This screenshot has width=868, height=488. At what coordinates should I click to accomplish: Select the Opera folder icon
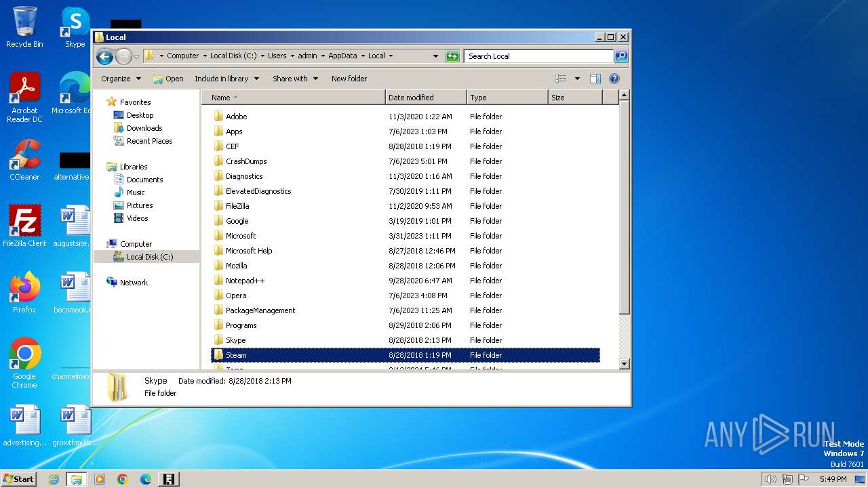pyautogui.click(x=218, y=296)
